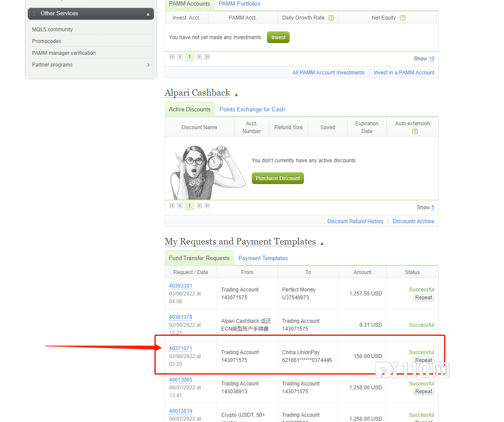Expand Partner programs submenu arrow
504x422 pixels.
[148, 65]
